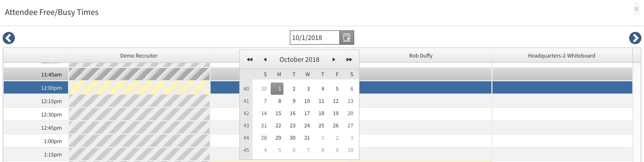Screen dimensions: 644x162
Task: Click the October 2018 month-year header
Action: pyautogui.click(x=299, y=59)
